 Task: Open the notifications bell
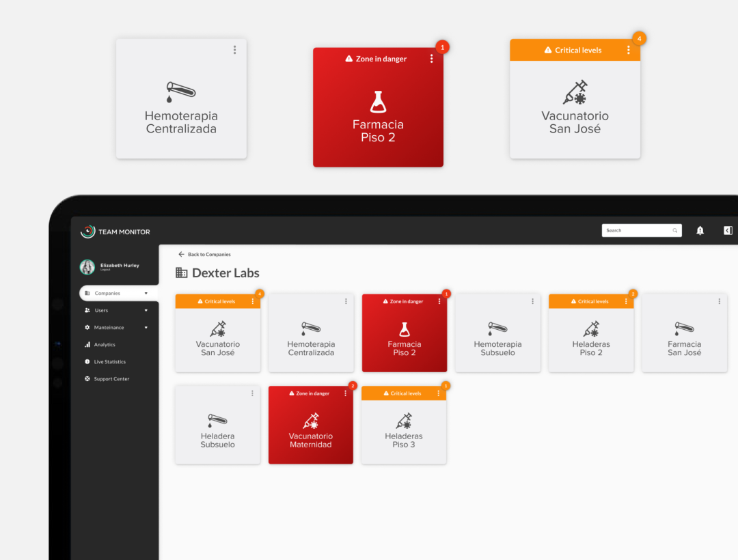(x=700, y=231)
